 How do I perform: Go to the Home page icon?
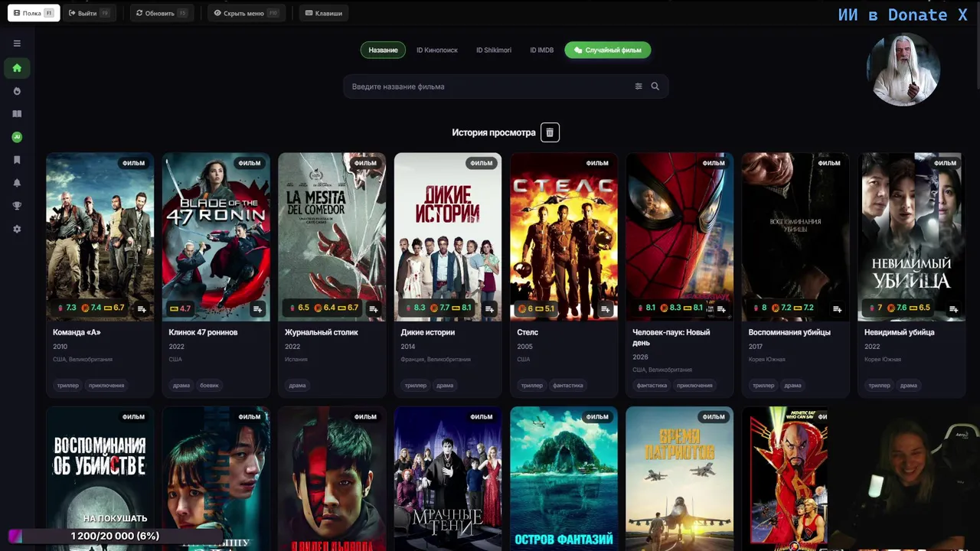coord(17,68)
